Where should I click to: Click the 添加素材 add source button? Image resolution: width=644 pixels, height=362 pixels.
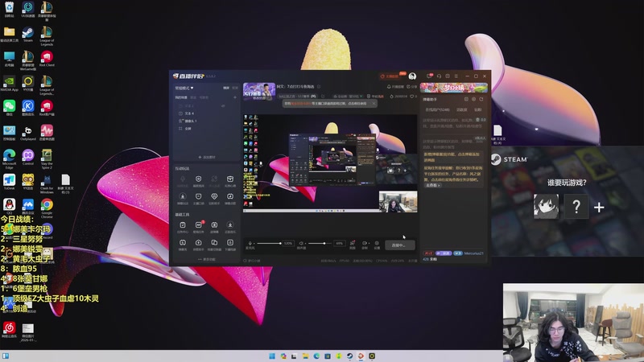[207, 157]
